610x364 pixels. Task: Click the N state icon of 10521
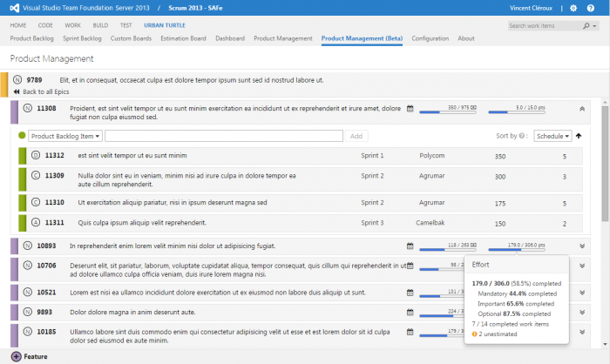28,292
